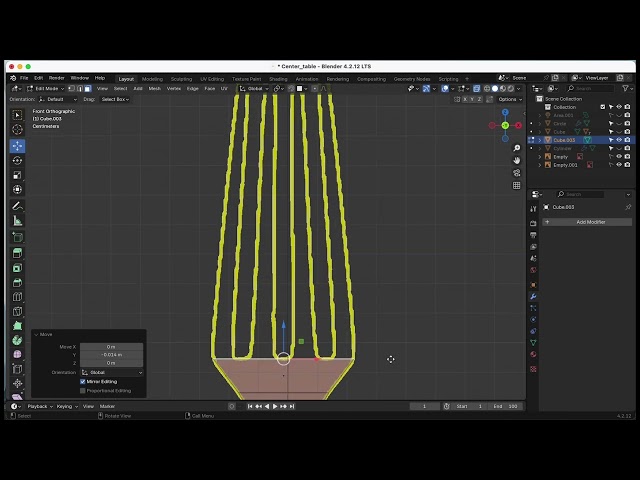The width and height of the screenshot is (640, 480).
Task: Select the Bevel tool
Action: [x=17, y=282]
